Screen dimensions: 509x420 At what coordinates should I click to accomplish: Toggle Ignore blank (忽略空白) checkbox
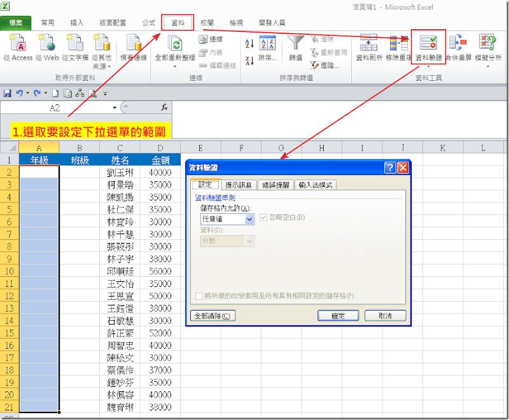[263, 218]
